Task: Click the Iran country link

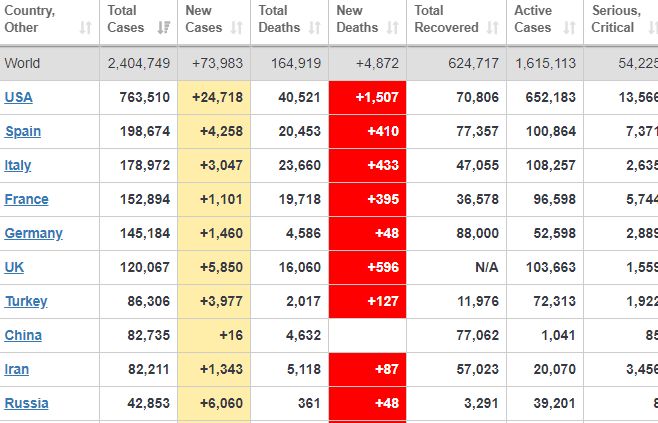Action: [17, 369]
